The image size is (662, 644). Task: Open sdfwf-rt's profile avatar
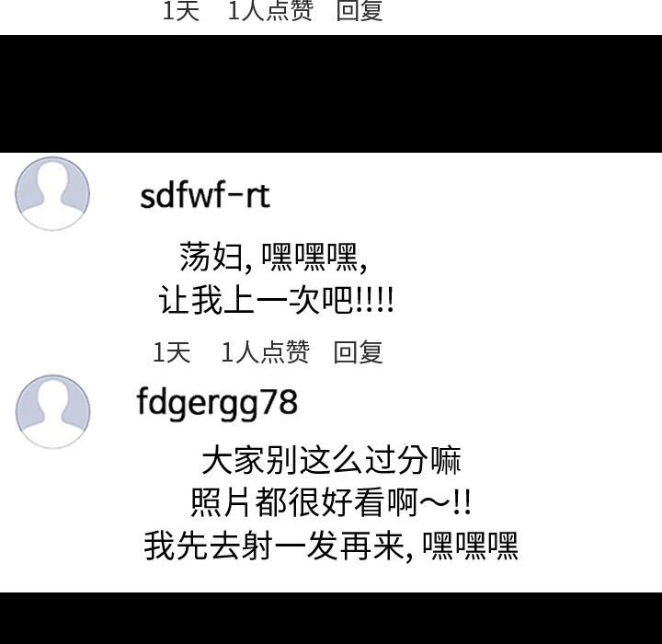pyautogui.click(x=52, y=193)
